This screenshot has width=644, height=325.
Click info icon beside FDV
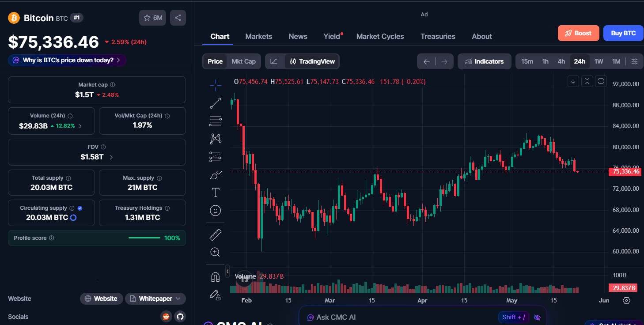pos(103,147)
